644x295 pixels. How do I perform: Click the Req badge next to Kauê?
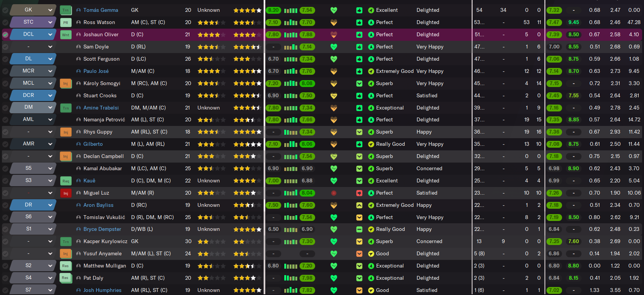click(x=66, y=181)
